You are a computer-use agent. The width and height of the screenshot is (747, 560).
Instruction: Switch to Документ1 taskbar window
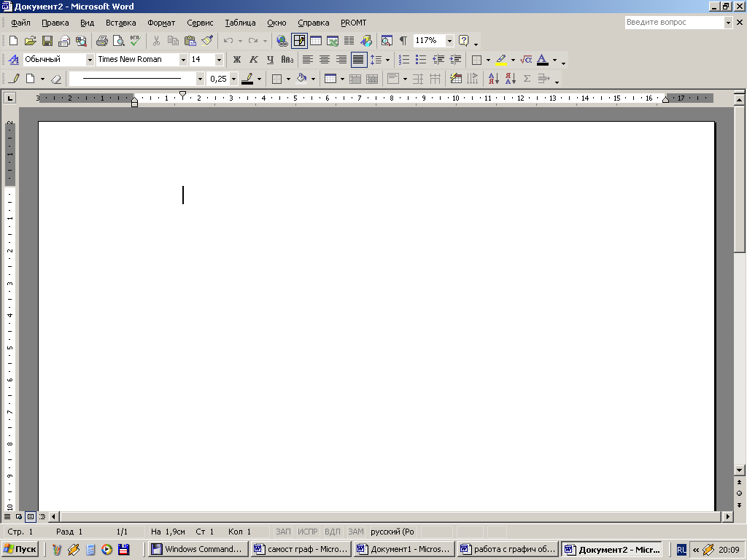(x=404, y=549)
